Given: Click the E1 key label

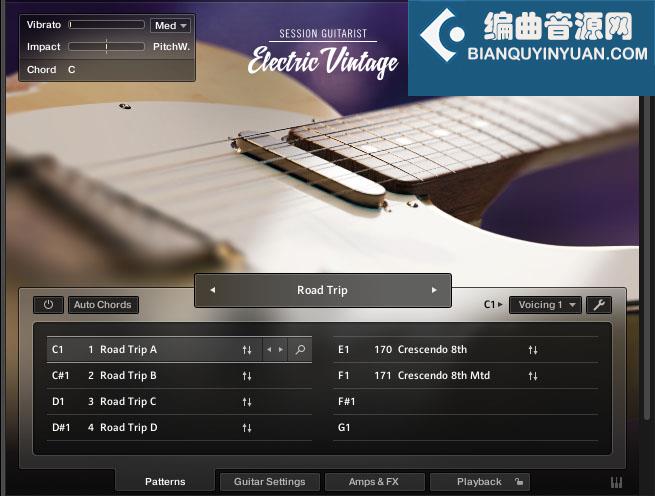Looking at the screenshot, I should click(x=343, y=349).
